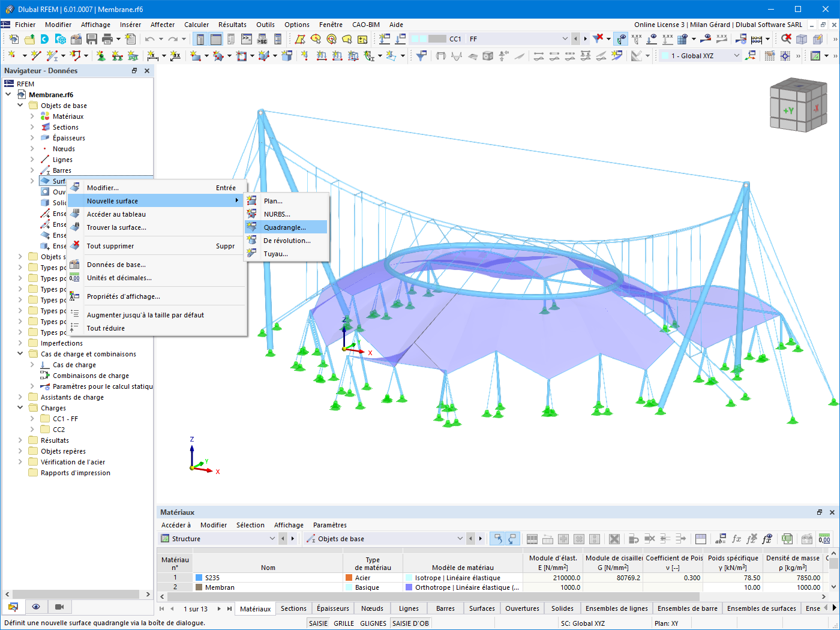This screenshot has height=630, width=840.
Task: Click the S235 blue color swatch
Action: click(x=199, y=578)
